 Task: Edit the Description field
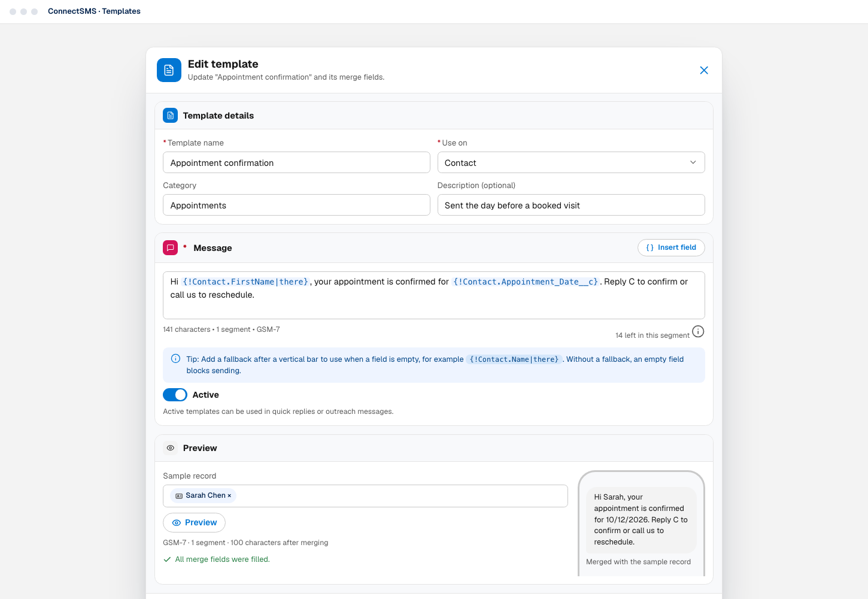571,205
